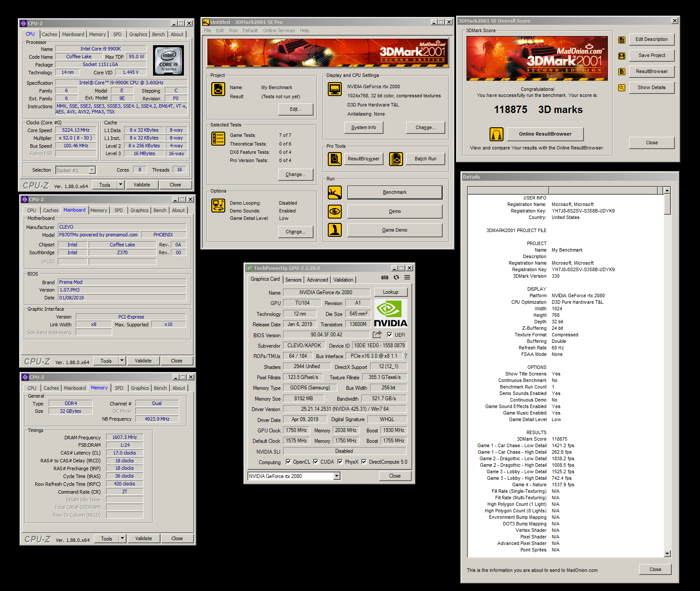Open the Bench tab in Memory CPU-Z window
This screenshot has height=591, width=700.
click(160, 388)
